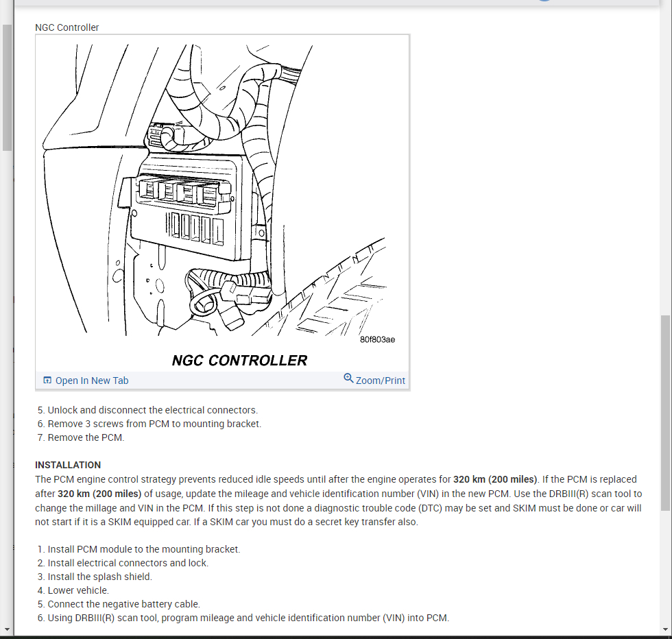The width and height of the screenshot is (672, 639).
Task: Click the Open In New Tab icon
Action: point(47,381)
